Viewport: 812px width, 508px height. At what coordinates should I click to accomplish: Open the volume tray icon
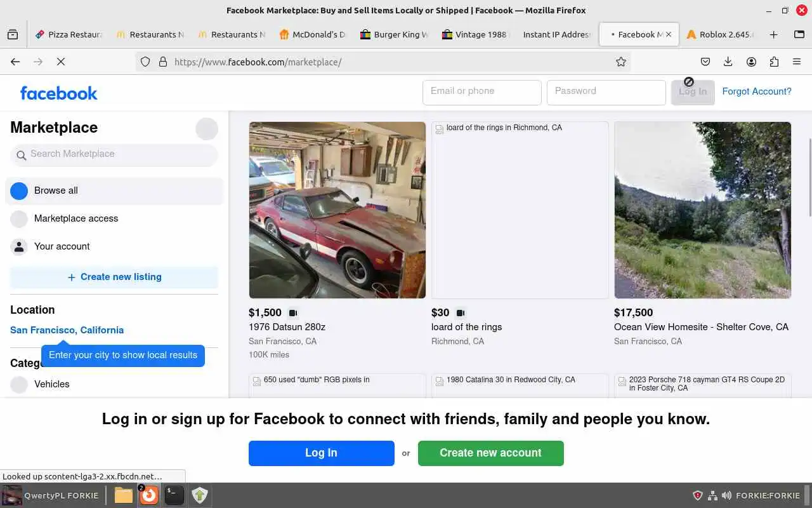[726, 495]
